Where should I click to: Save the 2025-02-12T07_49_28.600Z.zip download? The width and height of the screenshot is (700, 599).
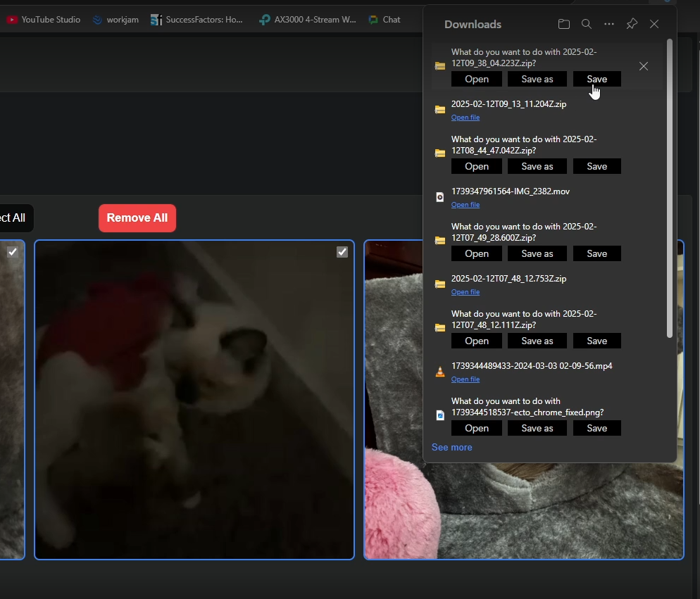coord(596,253)
